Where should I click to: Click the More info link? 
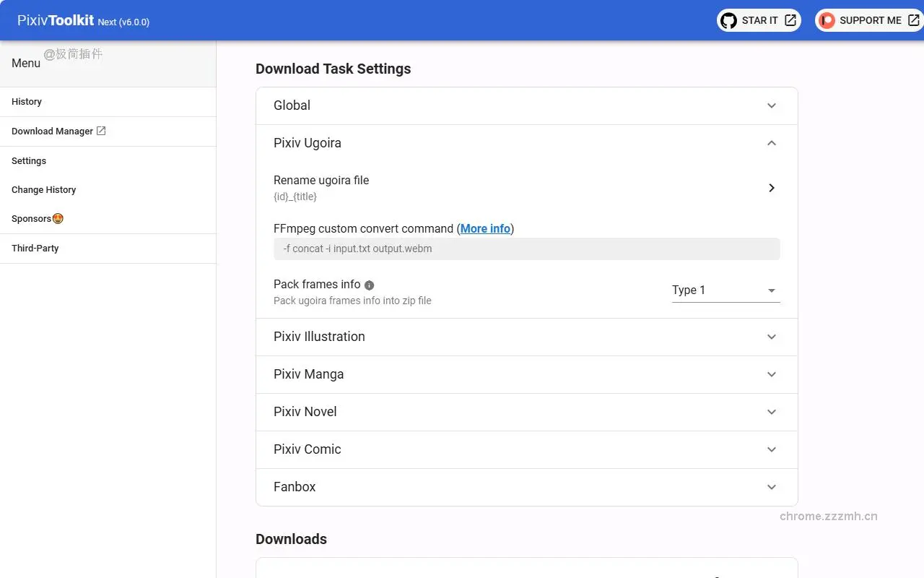click(484, 228)
